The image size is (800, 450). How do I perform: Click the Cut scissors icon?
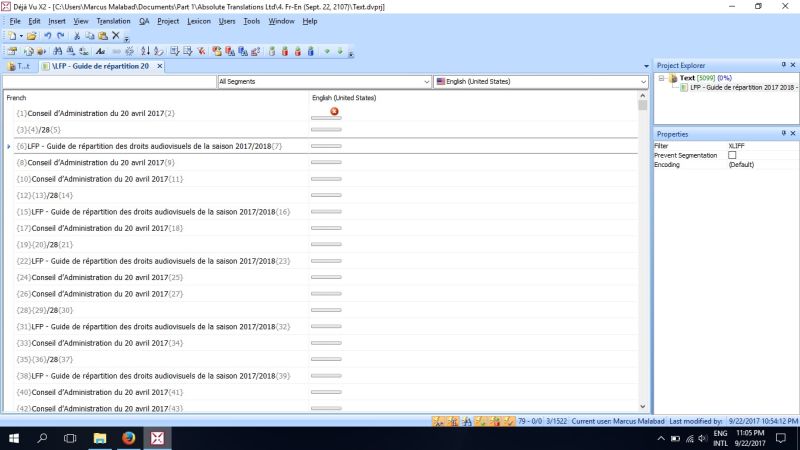click(x=77, y=36)
